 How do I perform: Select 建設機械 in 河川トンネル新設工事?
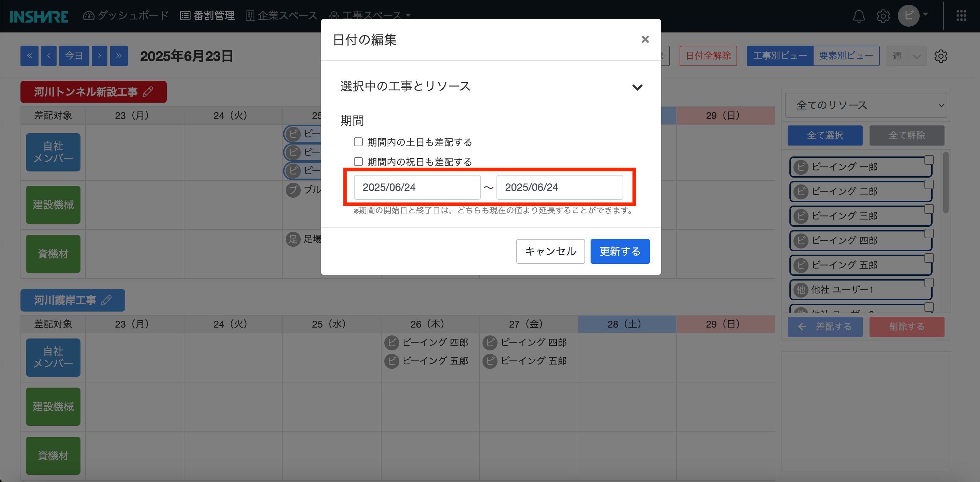click(x=53, y=205)
